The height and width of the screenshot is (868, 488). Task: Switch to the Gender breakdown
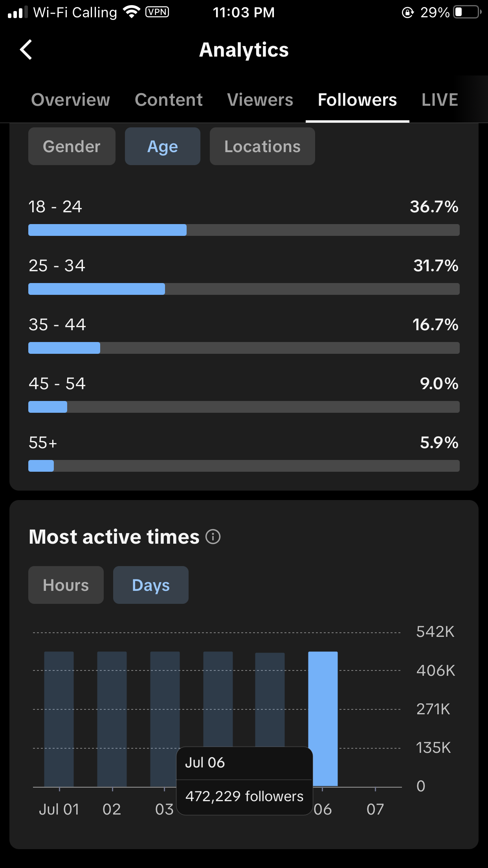(x=72, y=146)
